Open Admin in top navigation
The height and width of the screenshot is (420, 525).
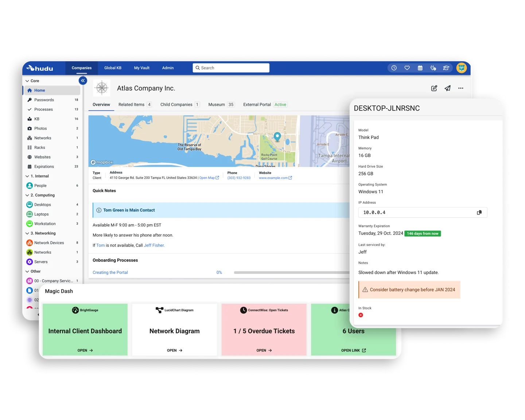[x=168, y=68]
